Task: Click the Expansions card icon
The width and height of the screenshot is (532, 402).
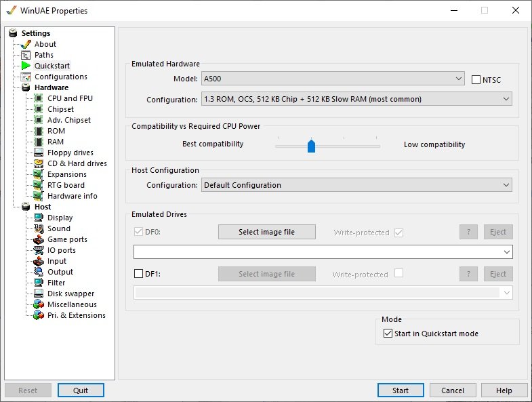Action: tap(39, 174)
